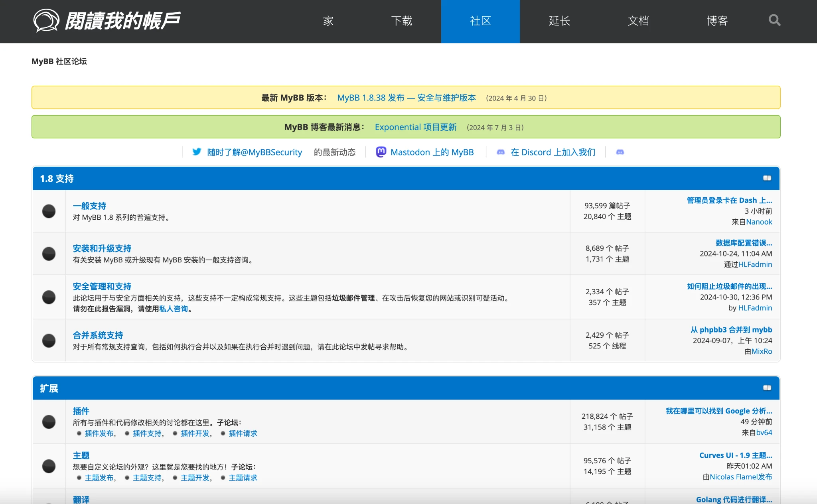The width and height of the screenshot is (817, 504).
Task: Click the speech-bubble site logo
Action: (x=46, y=20)
